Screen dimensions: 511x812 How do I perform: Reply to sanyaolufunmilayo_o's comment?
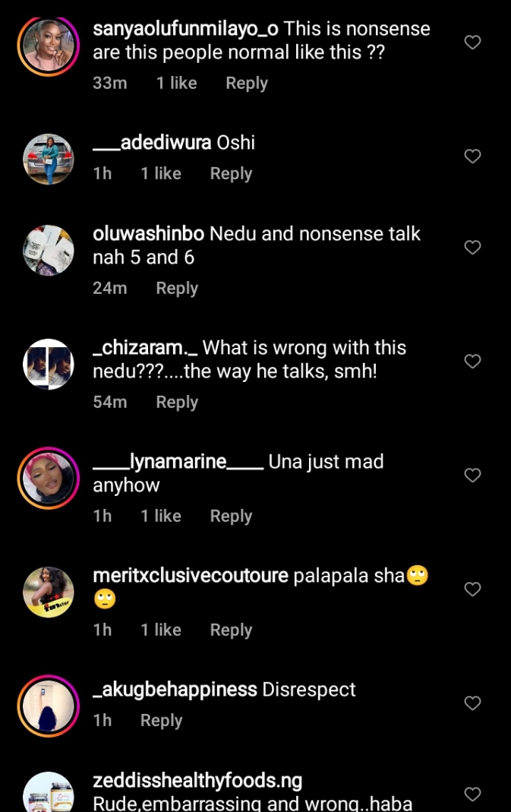click(246, 84)
